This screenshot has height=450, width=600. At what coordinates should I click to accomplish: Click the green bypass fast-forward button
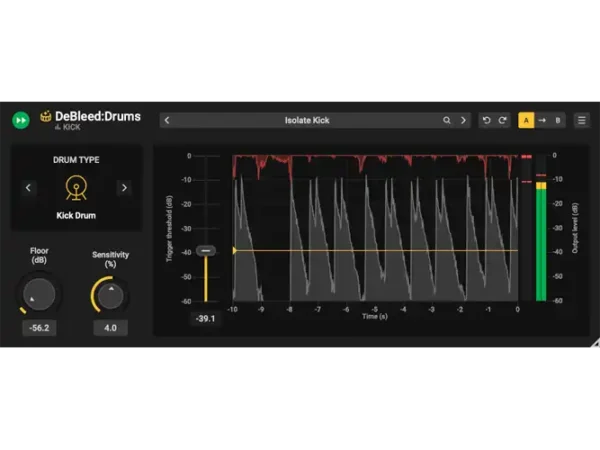pyautogui.click(x=21, y=120)
